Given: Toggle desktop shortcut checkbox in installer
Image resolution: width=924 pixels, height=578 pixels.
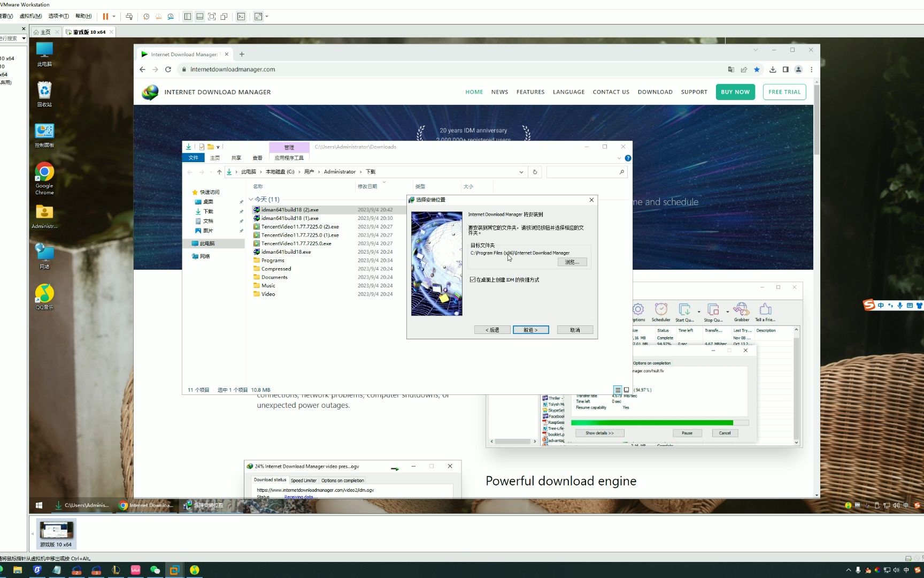Looking at the screenshot, I should point(473,280).
